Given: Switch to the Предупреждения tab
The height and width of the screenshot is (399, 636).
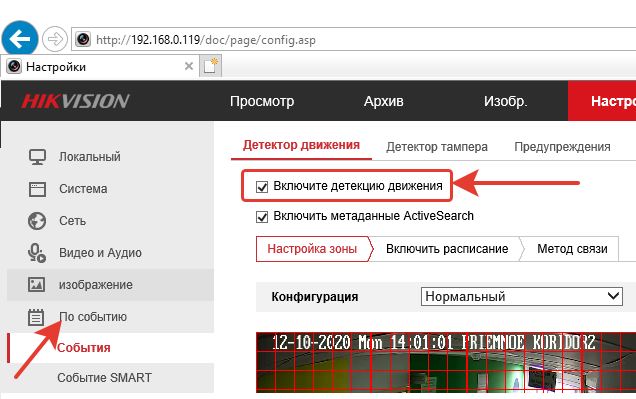Looking at the screenshot, I should click(x=562, y=147).
